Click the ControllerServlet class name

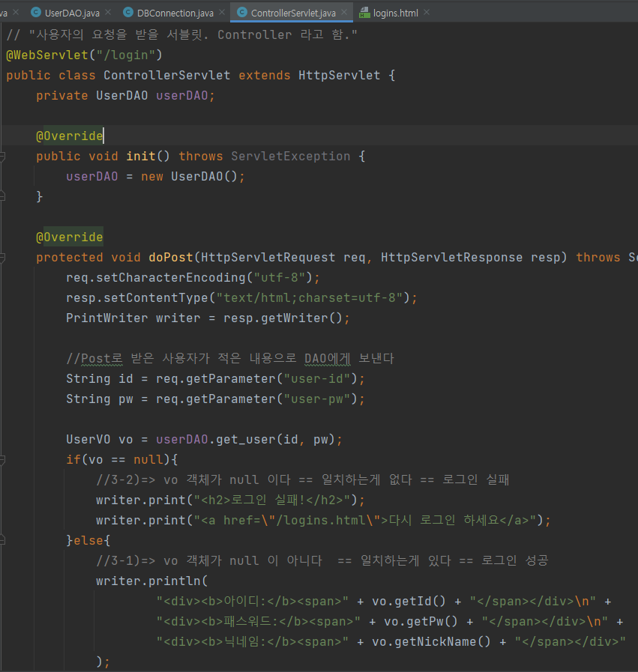[166, 75]
